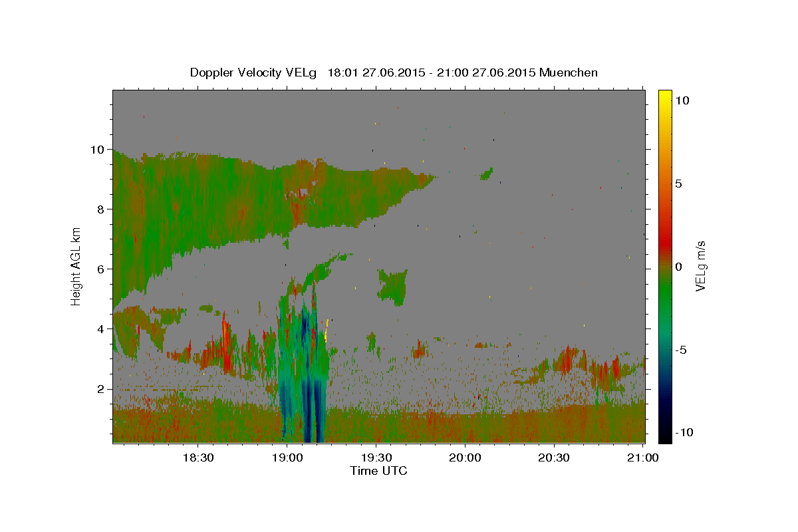This screenshot has height=532, width=798.
Task: Click the yellow top end of the colorbar
Action: (x=665, y=94)
